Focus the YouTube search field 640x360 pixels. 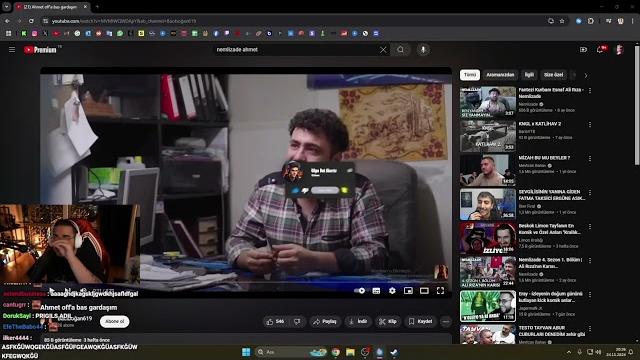pos(296,50)
